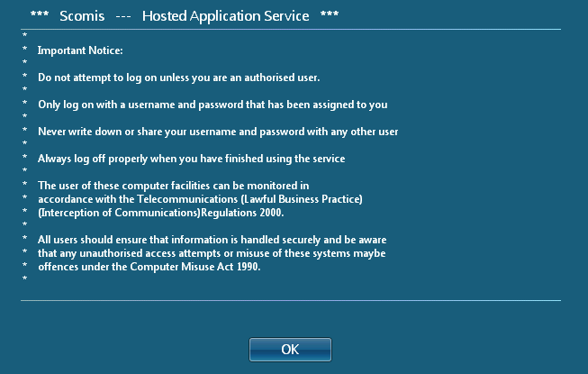Screen dimensions: 588x374
Task: Click the OK button
Action: click(x=290, y=350)
